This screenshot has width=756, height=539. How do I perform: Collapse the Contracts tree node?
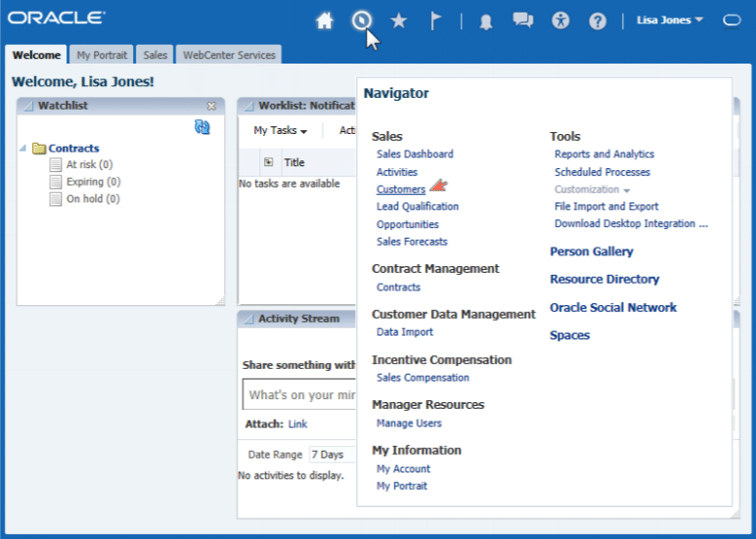coord(22,149)
